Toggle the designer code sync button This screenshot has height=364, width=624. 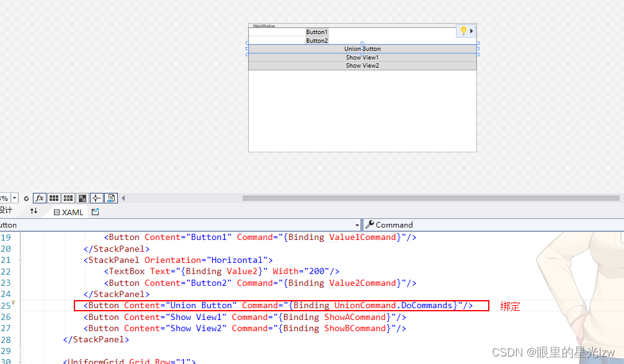111,198
